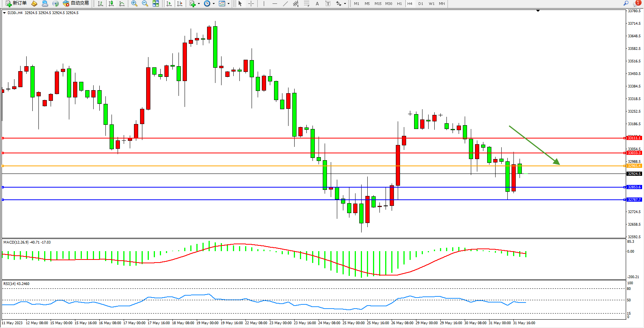Screen dimensions: 644x328
Task: Toggle chart auto scroll
Action: pos(169,3)
